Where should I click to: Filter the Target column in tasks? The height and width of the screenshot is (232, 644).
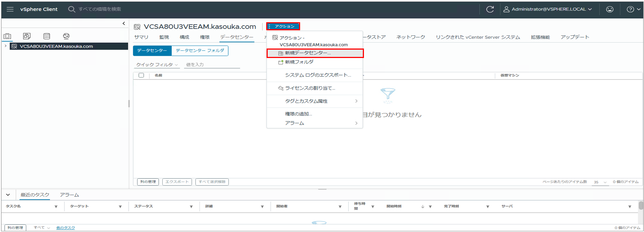(120, 207)
